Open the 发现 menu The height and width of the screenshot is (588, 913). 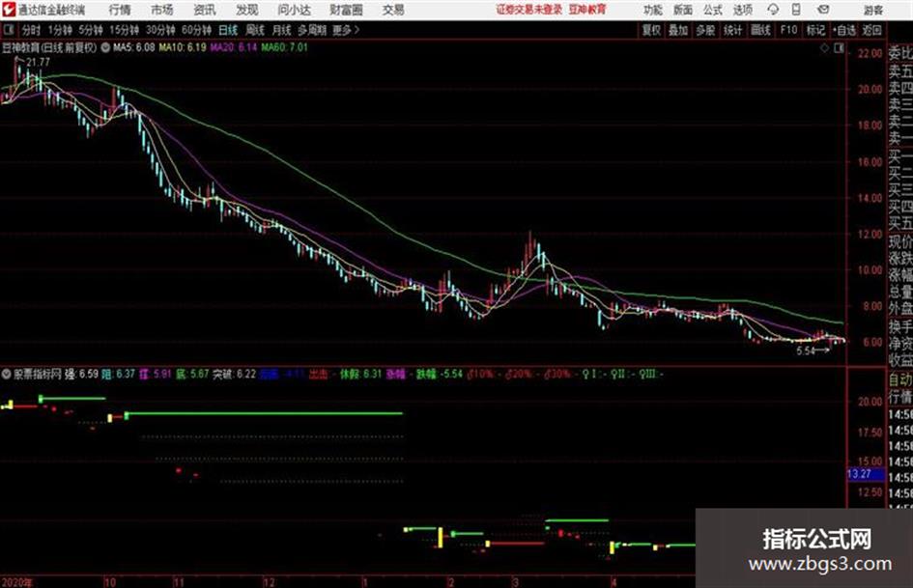coord(247,10)
